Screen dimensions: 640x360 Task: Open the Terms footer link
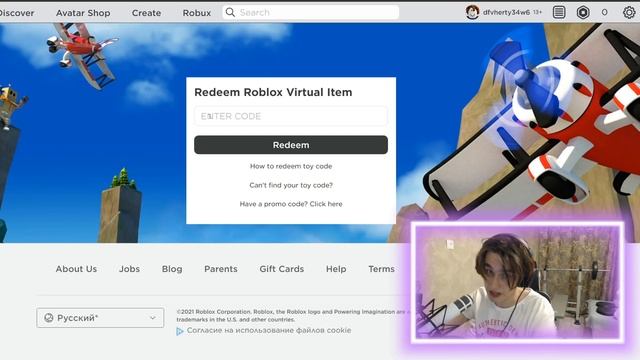pos(381,269)
